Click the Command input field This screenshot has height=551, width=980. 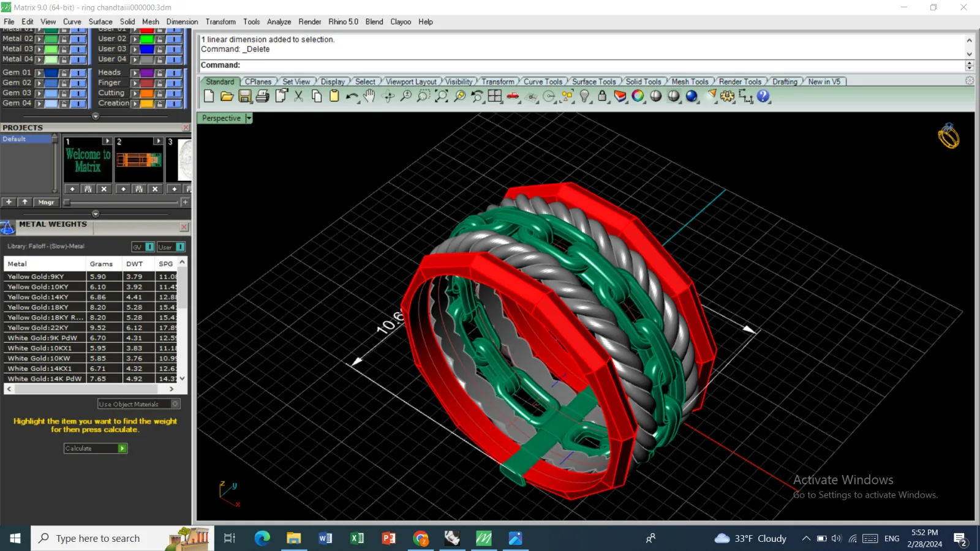[582, 66]
